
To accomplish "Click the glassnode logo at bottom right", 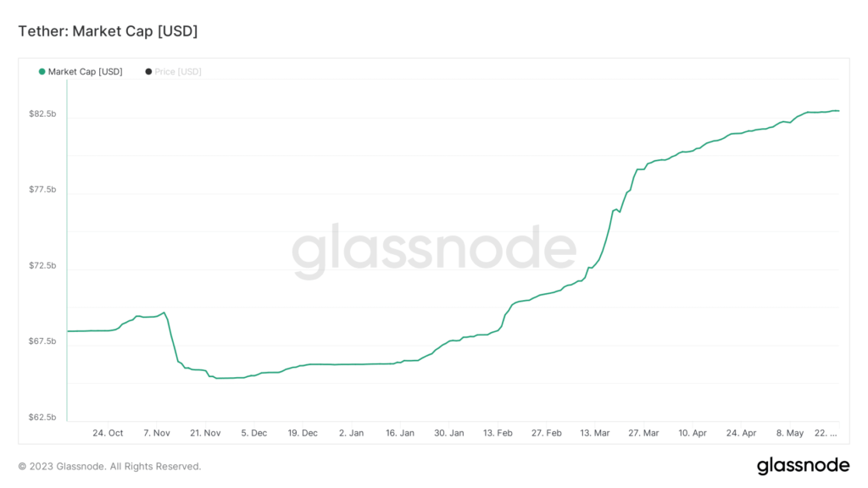I will [x=802, y=465].
